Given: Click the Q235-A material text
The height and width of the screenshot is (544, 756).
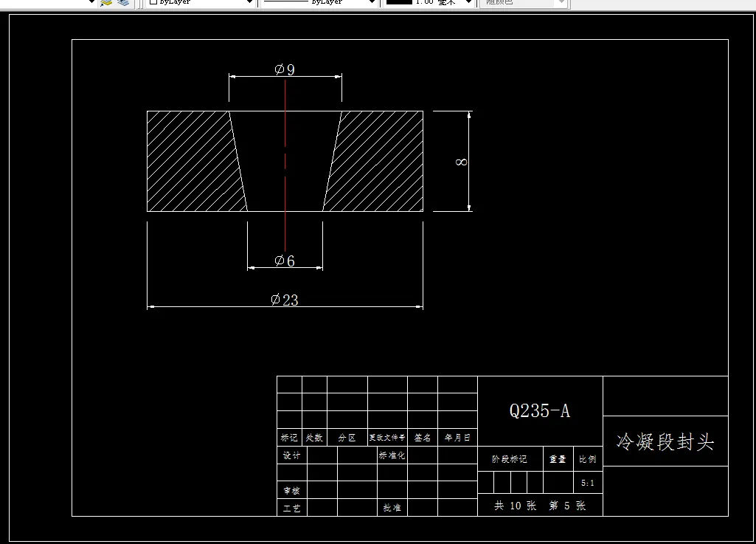Looking at the screenshot, I should coord(539,411).
